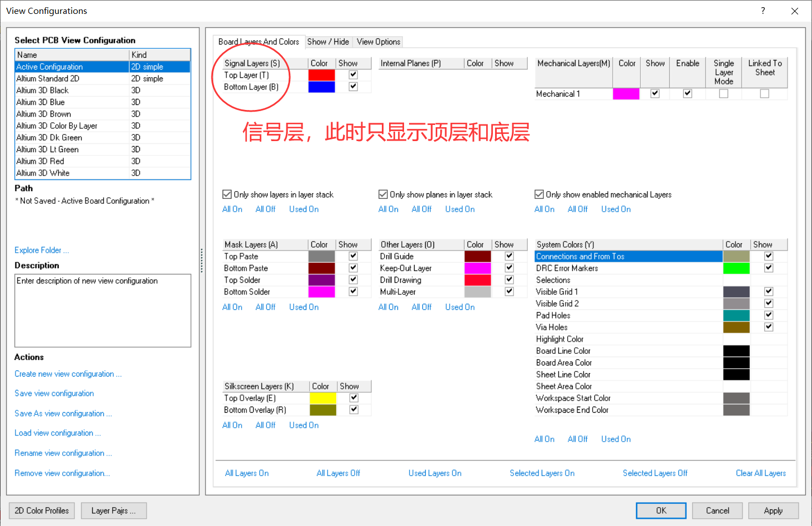Screen dimensions: 812x526
Task: Click the help question mark in title bar
Action: [x=763, y=11]
